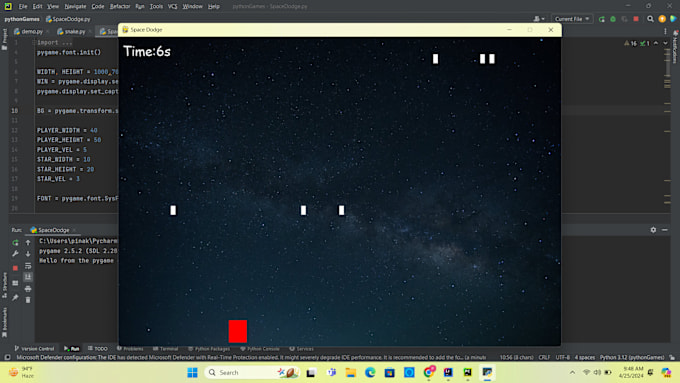The width and height of the screenshot is (680, 383).
Task: Open the Python Console tool window
Action: click(260, 349)
